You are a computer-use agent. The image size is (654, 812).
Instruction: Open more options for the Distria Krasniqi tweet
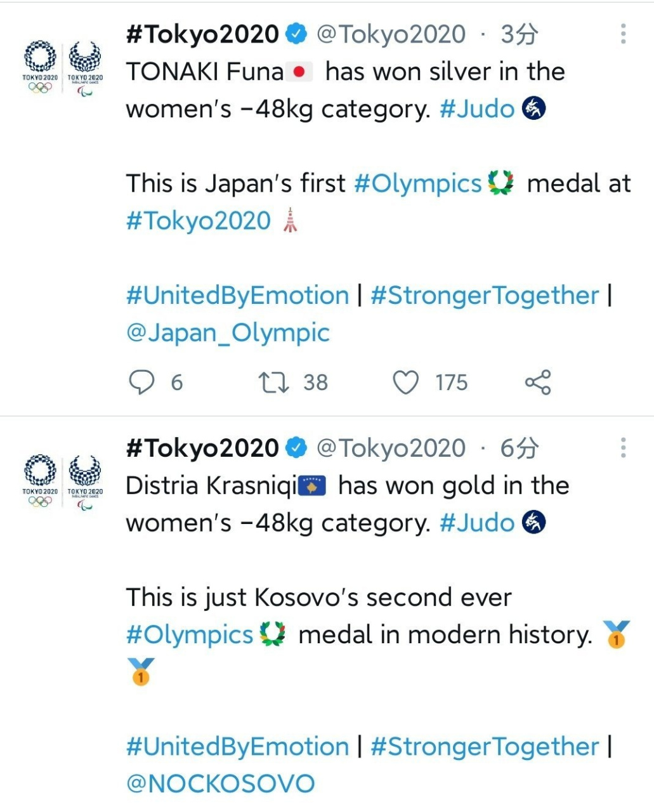coord(624,448)
